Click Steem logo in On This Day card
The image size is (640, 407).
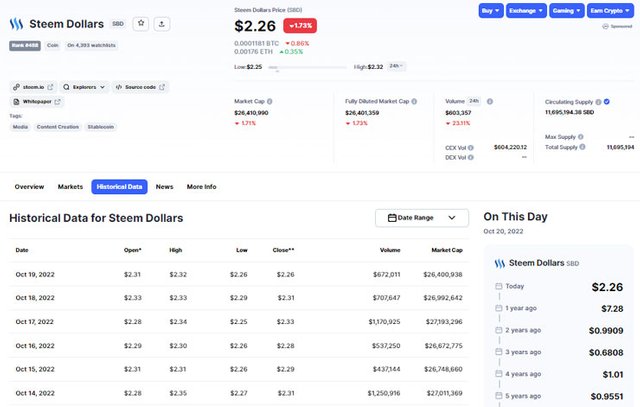coord(500,263)
